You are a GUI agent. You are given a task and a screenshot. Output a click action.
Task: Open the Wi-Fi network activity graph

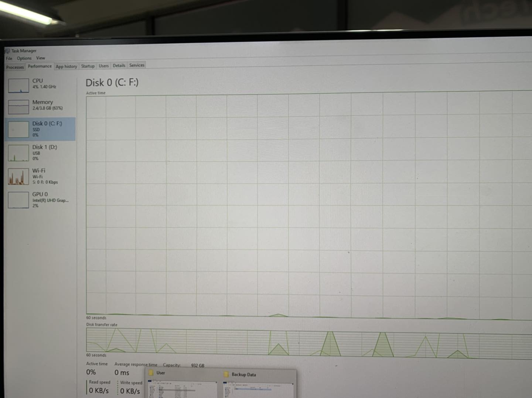[18, 176]
